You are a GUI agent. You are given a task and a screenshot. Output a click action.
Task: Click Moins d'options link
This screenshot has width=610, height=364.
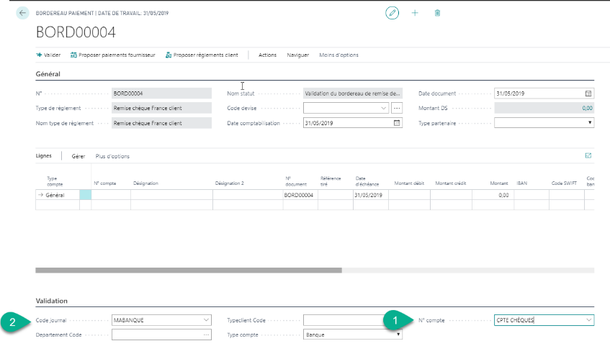coord(338,55)
